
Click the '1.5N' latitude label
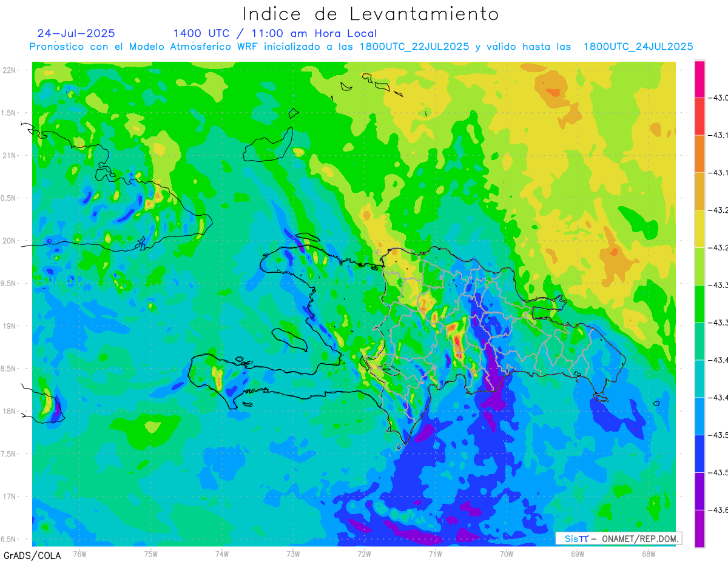tap(9, 113)
